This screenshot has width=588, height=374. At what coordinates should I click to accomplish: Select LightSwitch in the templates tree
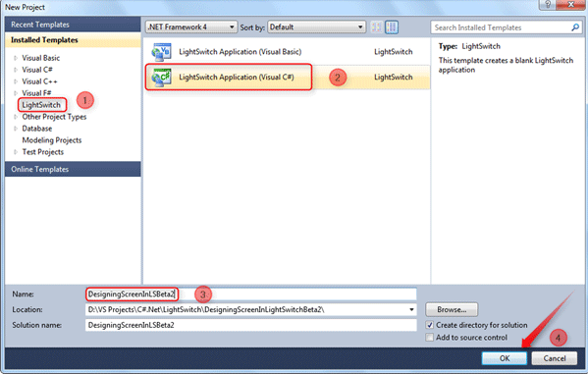point(41,105)
